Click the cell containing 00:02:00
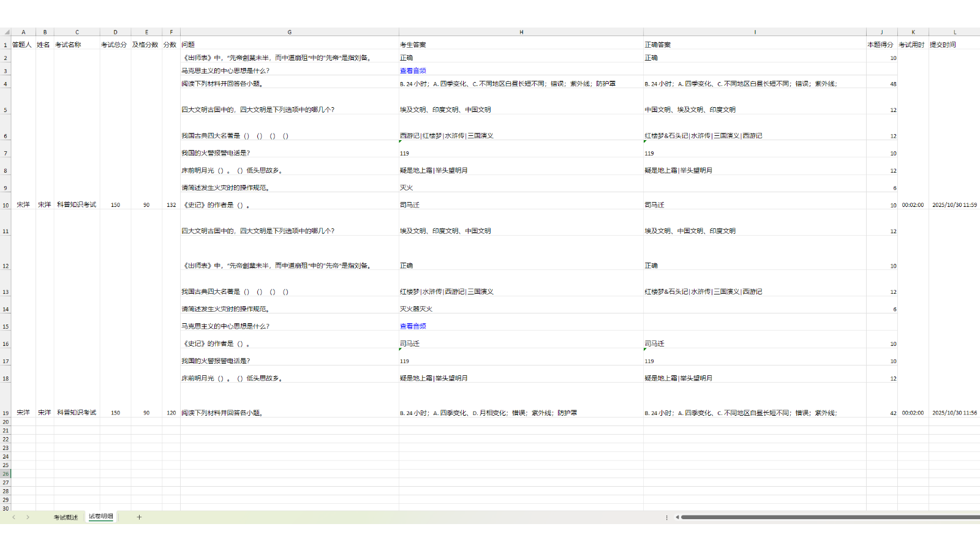 coord(913,204)
